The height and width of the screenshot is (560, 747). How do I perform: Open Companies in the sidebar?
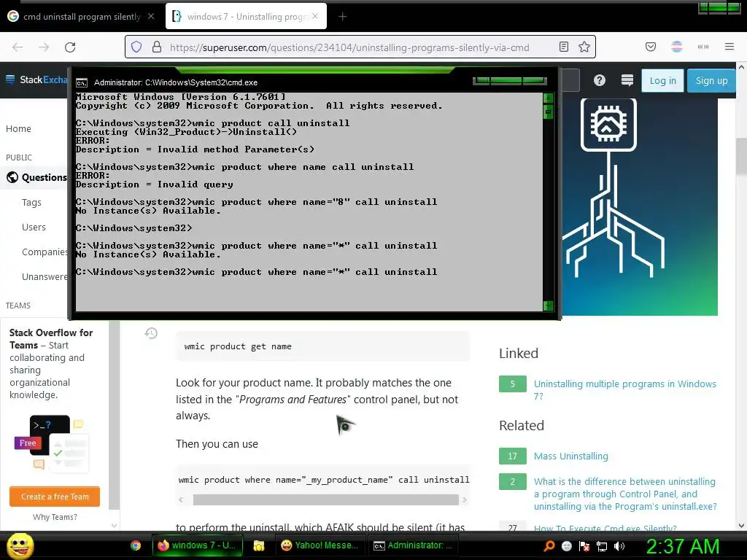tap(44, 252)
